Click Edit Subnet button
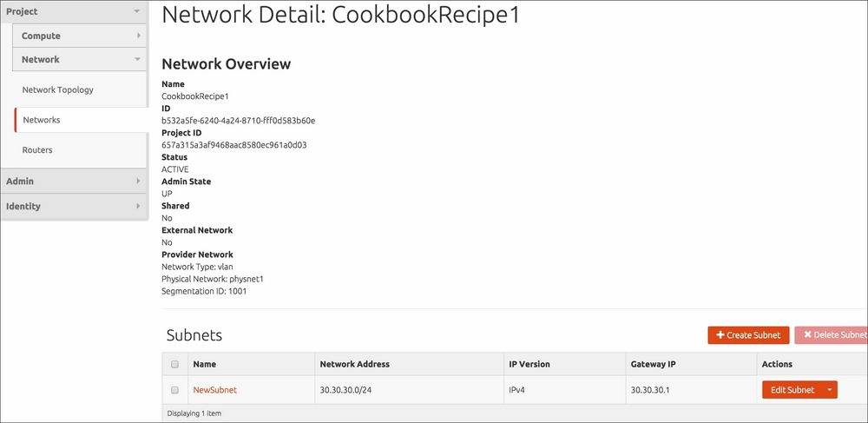This screenshot has height=423, width=868. coord(792,390)
